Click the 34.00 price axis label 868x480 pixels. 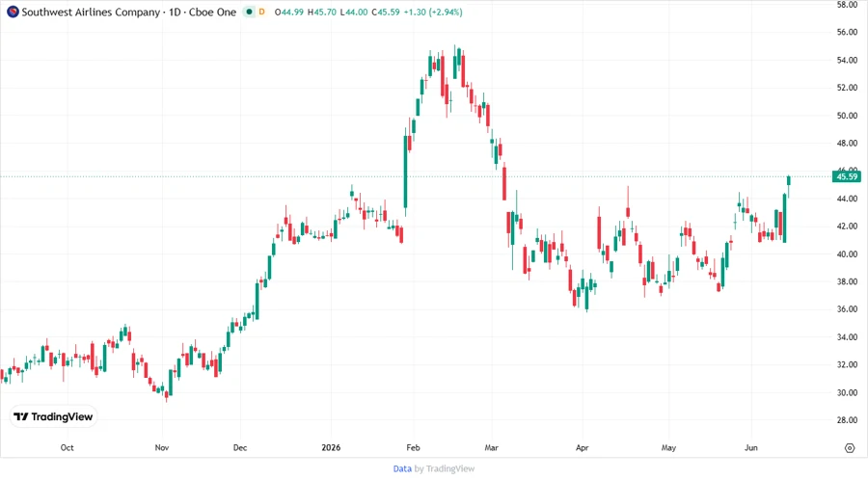[847, 337]
